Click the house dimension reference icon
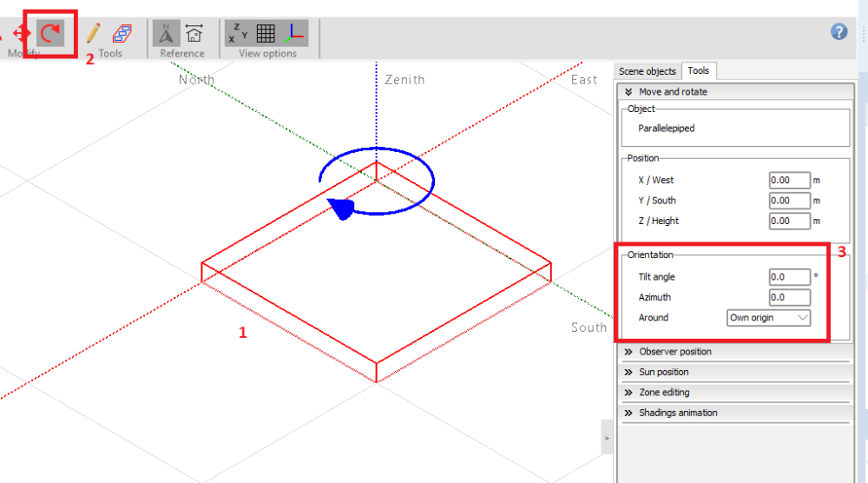Screen dimensions: 868x483 pos(194,34)
